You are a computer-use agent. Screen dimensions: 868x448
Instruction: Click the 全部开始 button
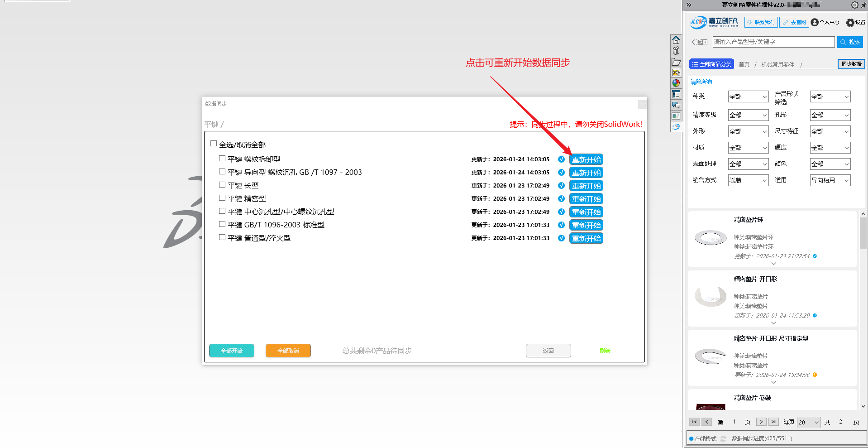pos(232,351)
